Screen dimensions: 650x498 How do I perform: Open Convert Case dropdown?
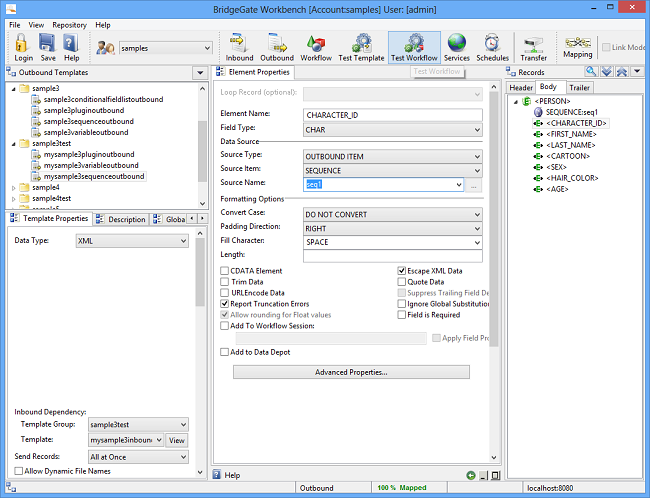pyautogui.click(x=393, y=214)
